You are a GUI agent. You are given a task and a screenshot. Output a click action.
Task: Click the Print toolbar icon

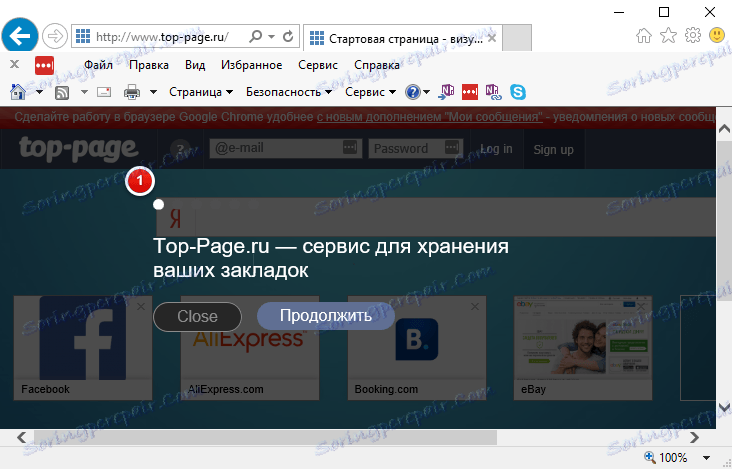(x=132, y=92)
